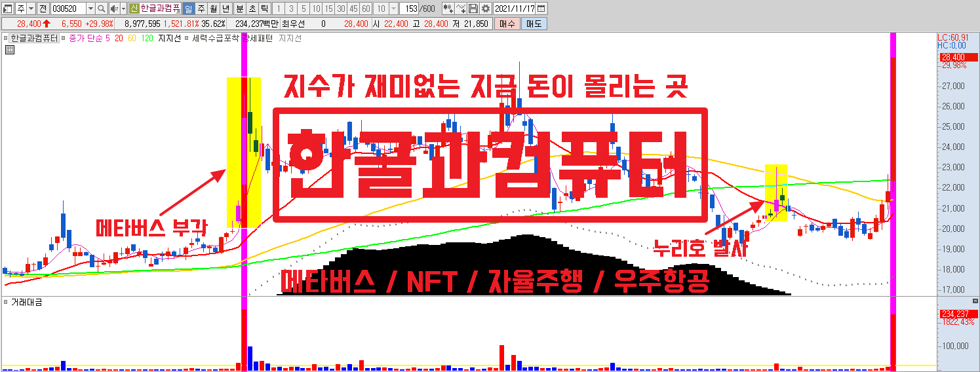980x372 pixels.
Task: Toggle the small square before 종가 단순 legend
Action: (x=63, y=38)
